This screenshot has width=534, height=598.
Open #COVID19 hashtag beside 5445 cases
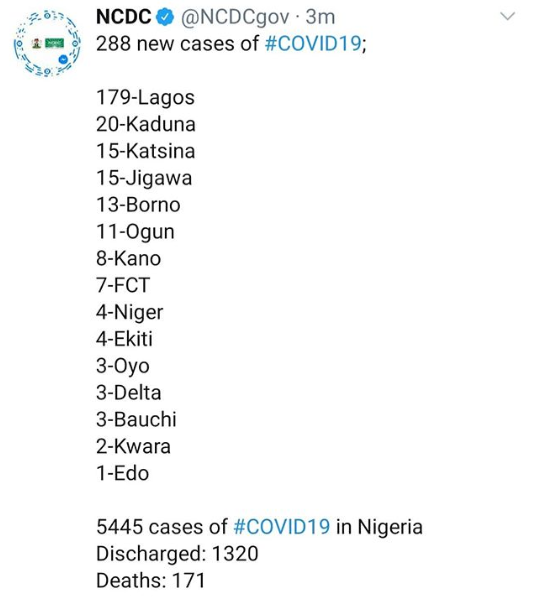[281, 527]
